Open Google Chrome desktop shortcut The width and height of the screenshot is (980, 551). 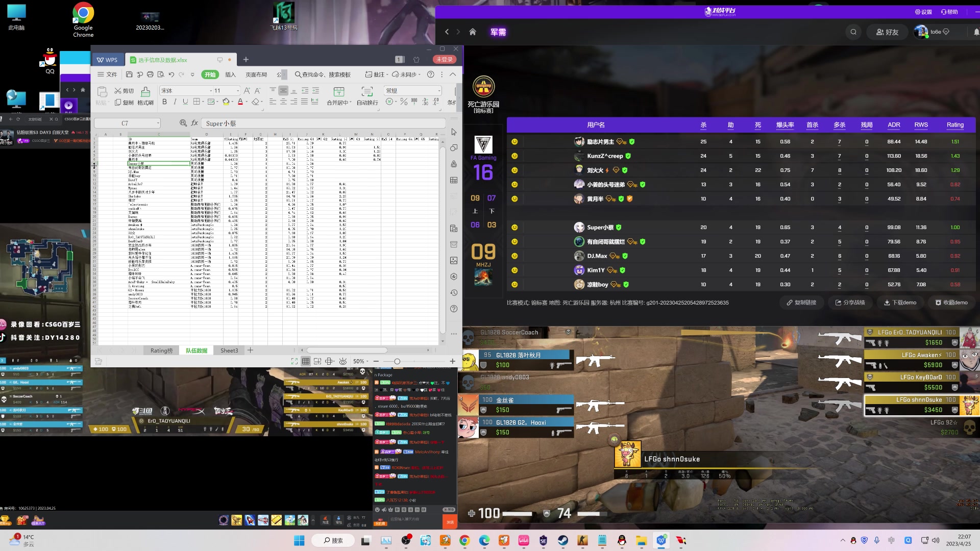pyautogui.click(x=83, y=20)
